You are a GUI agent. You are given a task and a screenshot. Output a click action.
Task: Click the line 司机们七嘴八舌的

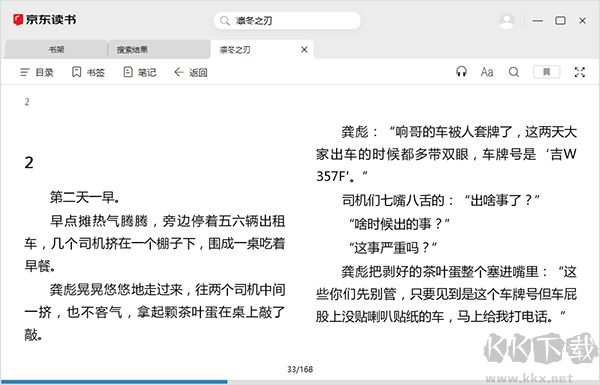pyautogui.click(x=441, y=200)
